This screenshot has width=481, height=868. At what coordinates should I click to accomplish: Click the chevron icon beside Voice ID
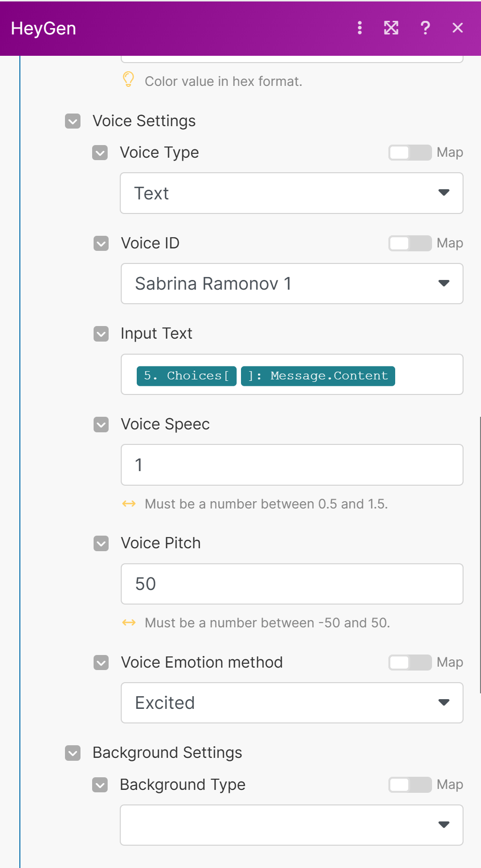point(101,243)
